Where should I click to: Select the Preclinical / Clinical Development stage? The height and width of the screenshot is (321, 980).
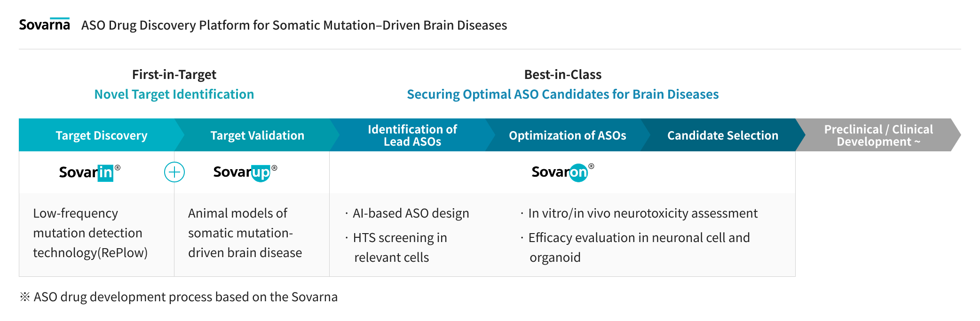click(x=878, y=135)
